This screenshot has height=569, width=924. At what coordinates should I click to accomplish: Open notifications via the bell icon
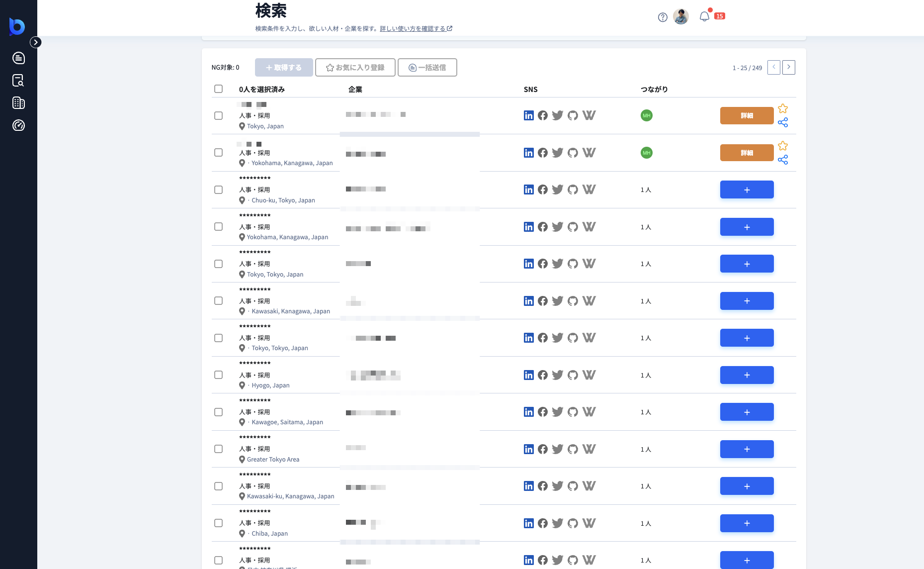pyautogui.click(x=704, y=16)
